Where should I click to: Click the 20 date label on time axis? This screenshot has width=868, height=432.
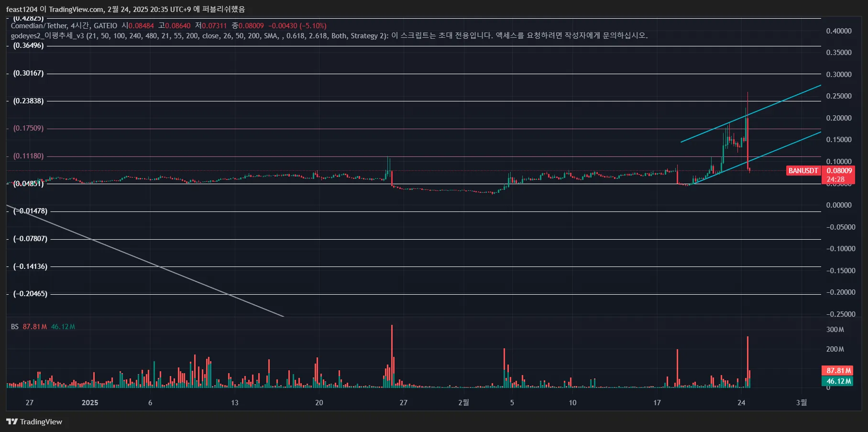click(319, 403)
